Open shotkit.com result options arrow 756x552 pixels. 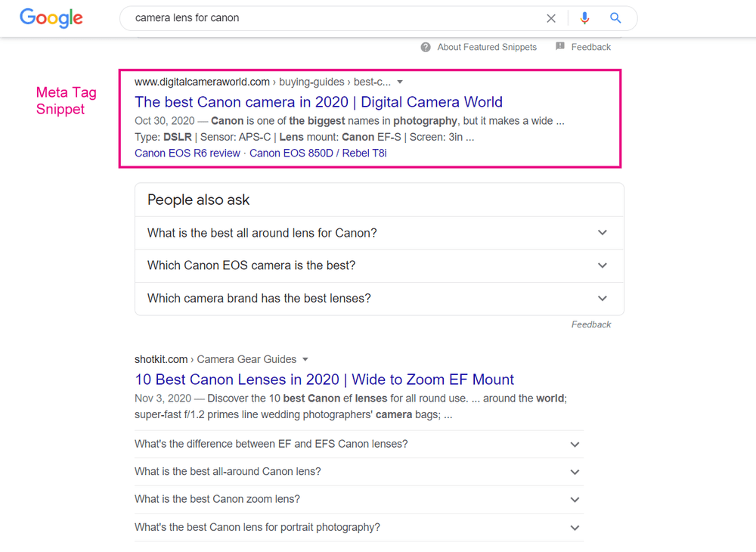[305, 360]
